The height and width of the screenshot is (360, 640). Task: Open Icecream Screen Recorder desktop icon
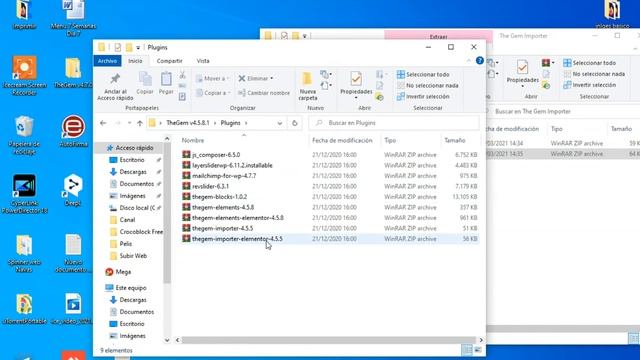[x=24, y=76]
